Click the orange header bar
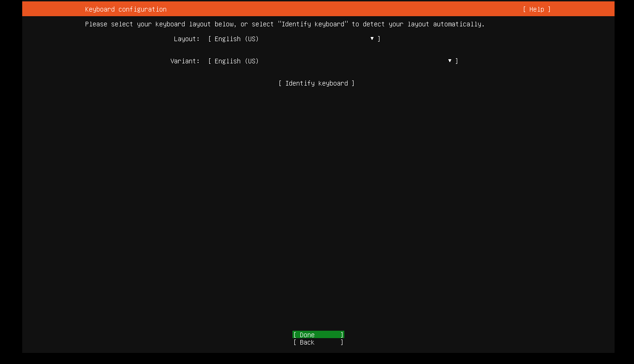 [317, 9]
